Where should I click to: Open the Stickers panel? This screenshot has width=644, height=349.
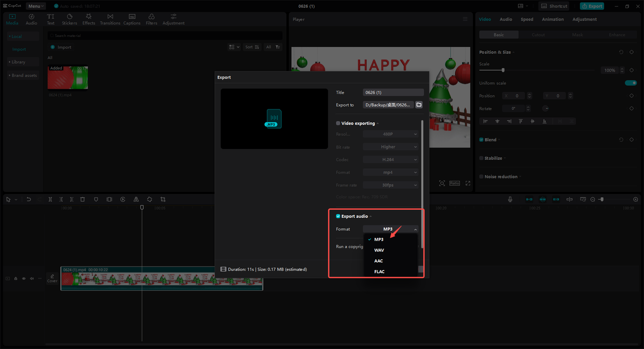[69, 19]
